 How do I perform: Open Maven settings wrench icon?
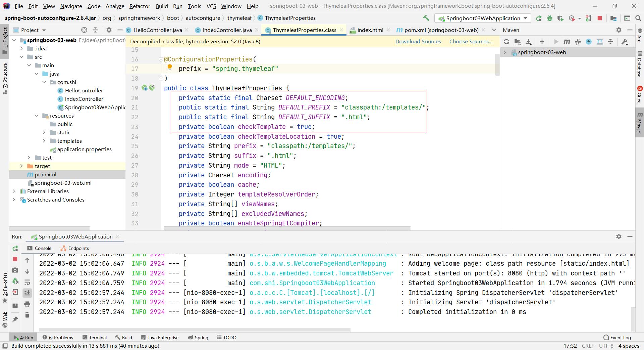(625, 42)
